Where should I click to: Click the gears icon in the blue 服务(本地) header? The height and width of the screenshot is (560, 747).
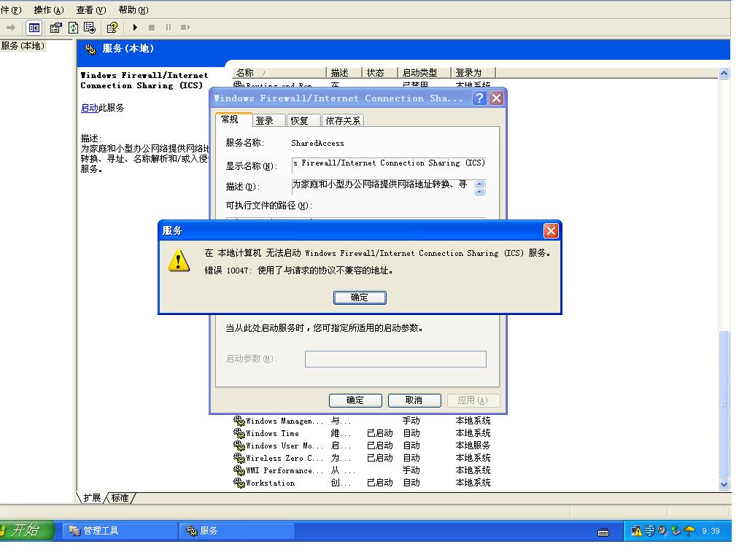(x=90, y=49)
